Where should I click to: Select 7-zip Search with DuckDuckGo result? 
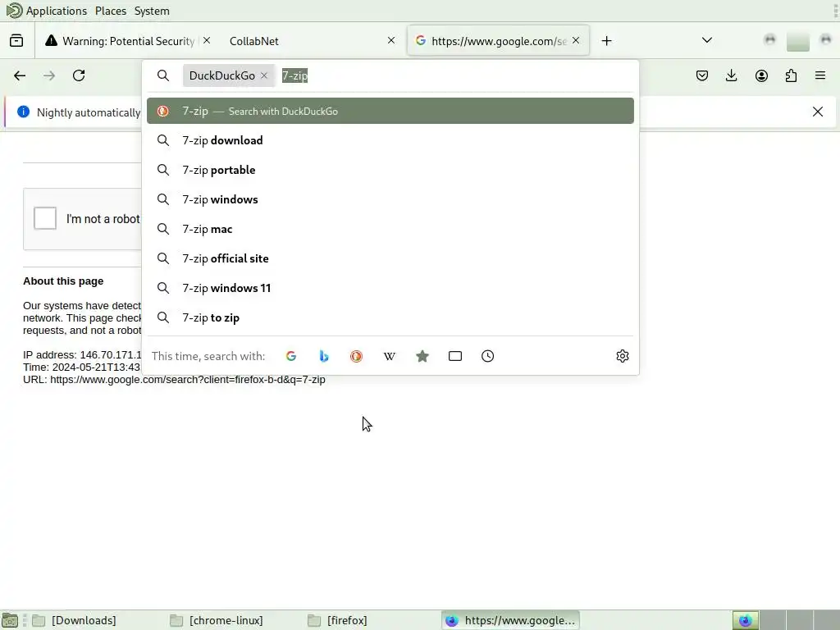(390, 111)
